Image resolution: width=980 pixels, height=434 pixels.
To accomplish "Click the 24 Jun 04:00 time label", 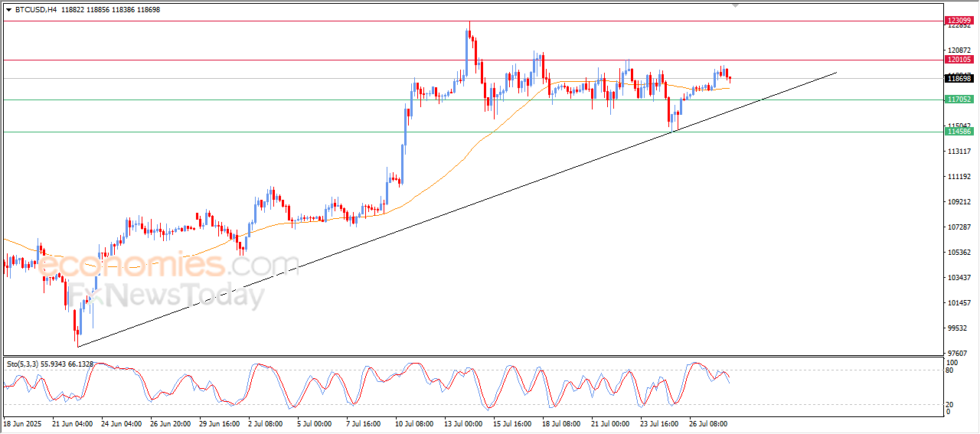I will pyautogui.click(x=121, y=423).
